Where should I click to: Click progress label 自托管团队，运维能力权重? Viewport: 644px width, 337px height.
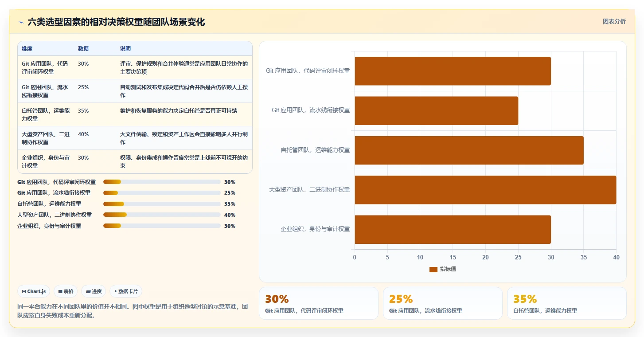click(49, 204)
